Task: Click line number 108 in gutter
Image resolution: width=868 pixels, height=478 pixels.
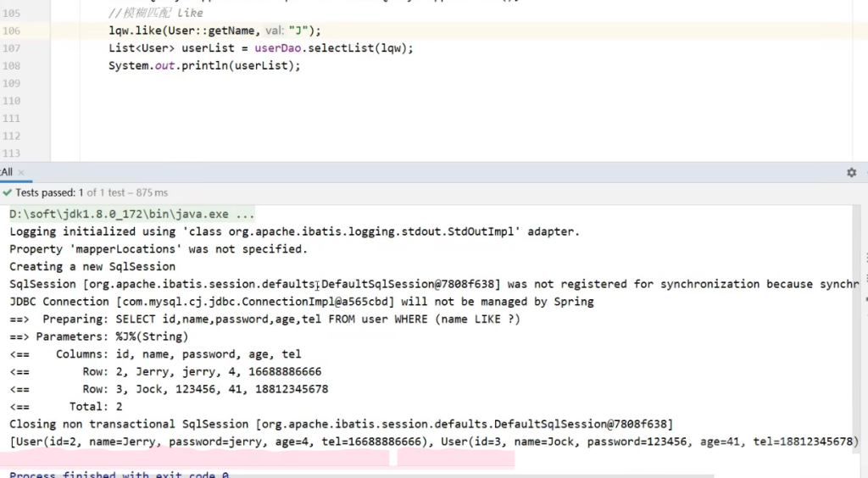Action: (12, 66)
